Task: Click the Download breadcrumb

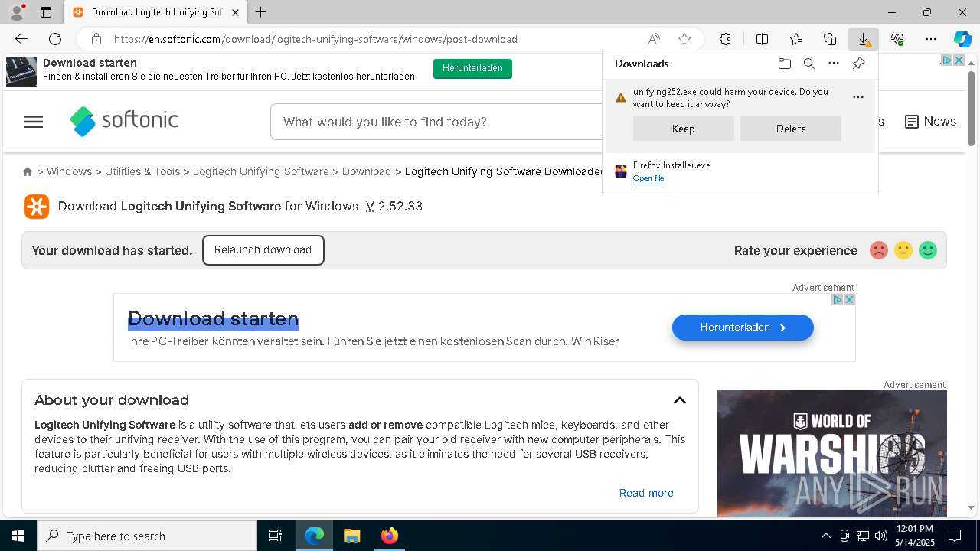Action: 367,171
